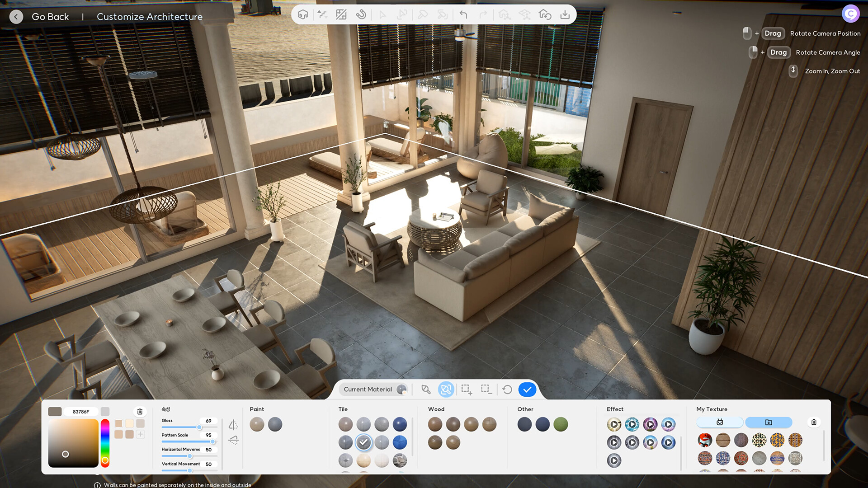Click the subtract-from-selection icon
This screenshot has height=488, width=868.
[486, 389]
